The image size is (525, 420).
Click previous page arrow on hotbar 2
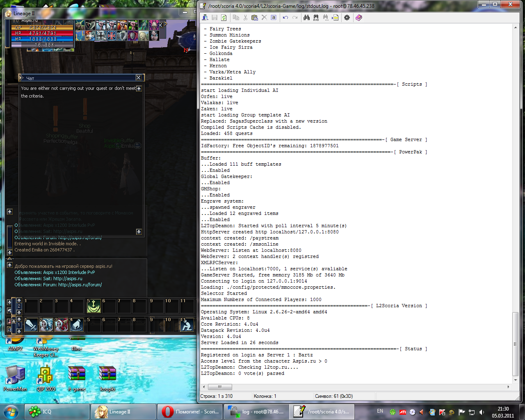coord(19,300)
